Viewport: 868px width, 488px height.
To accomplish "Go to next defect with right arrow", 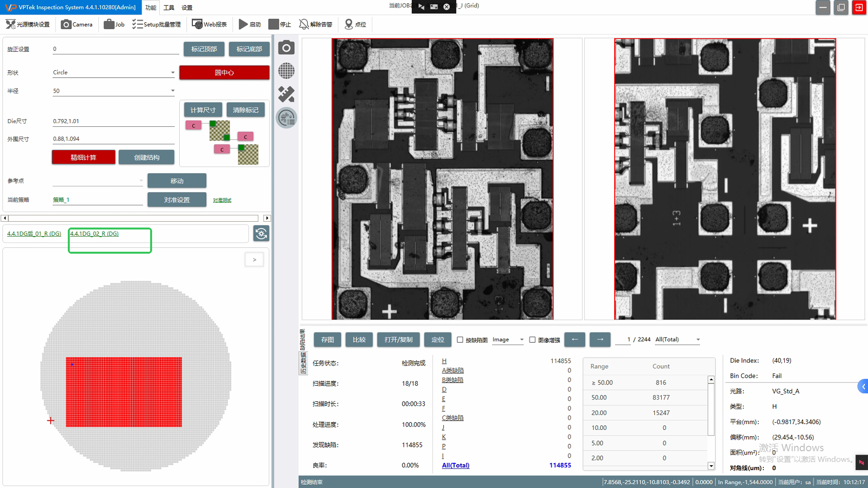I will [600, 339].
